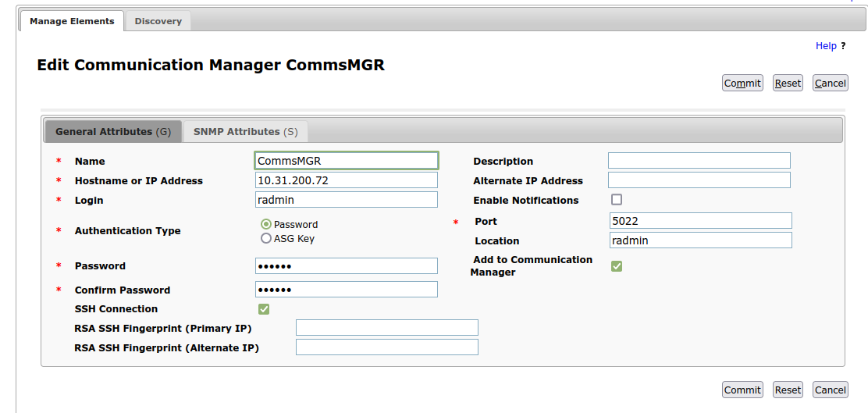Select the Password authentication radio button
This screenshot has height=413, width=868.
[x=266, y=224]
